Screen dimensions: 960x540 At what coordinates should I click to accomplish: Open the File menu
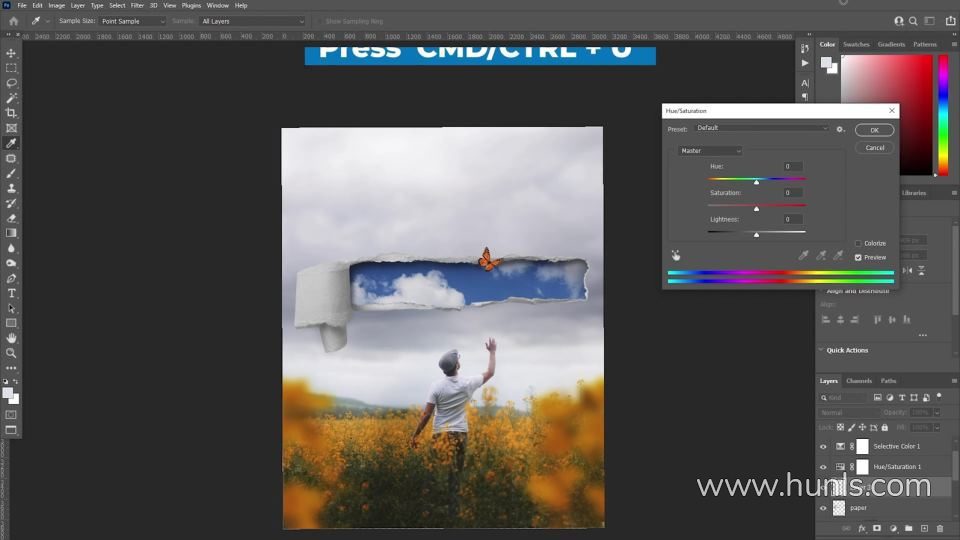point(21,6)
